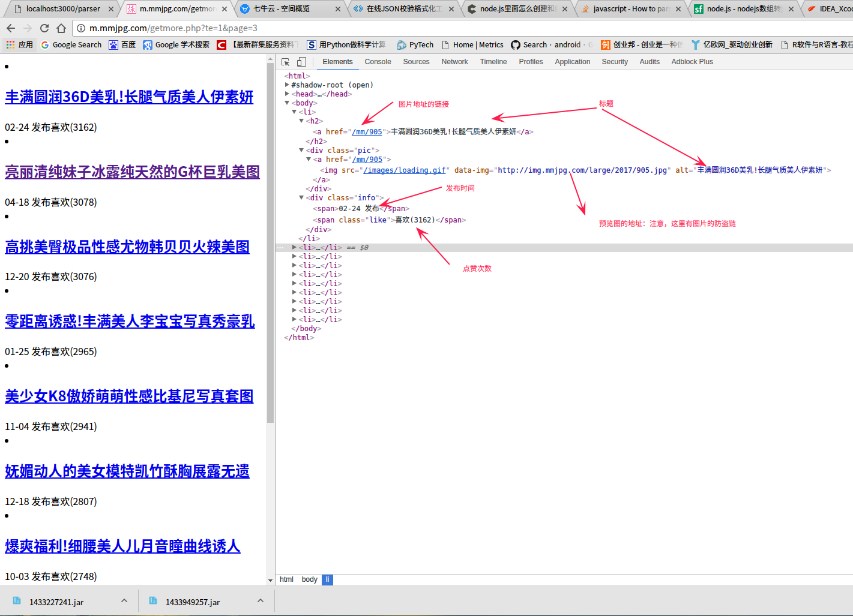Image resolution: width=853 pixels, height=616 pixels.
Task: Activate the inspect element picker icon
Action: pos(286,62)
